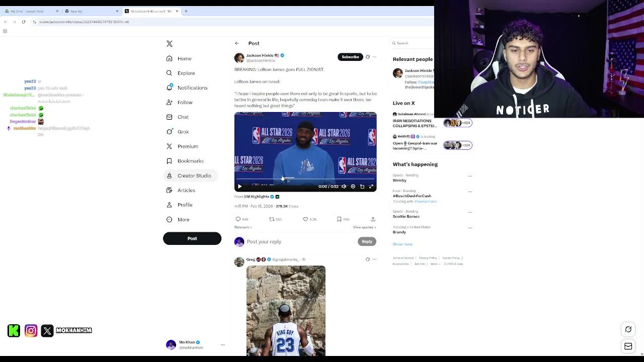Viewport: 644px width, 362px height.
Task: Open Chat from the sidebar
Action: coord(178,117)
